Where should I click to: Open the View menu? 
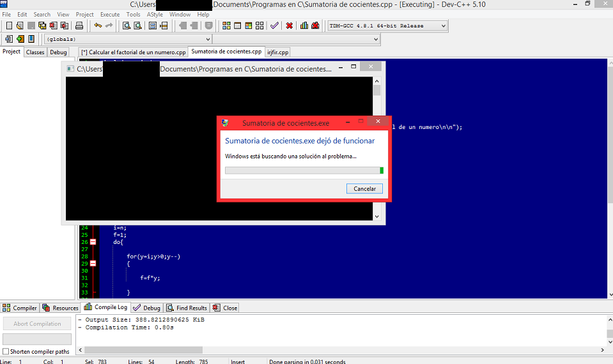click(x=63, y=15)
